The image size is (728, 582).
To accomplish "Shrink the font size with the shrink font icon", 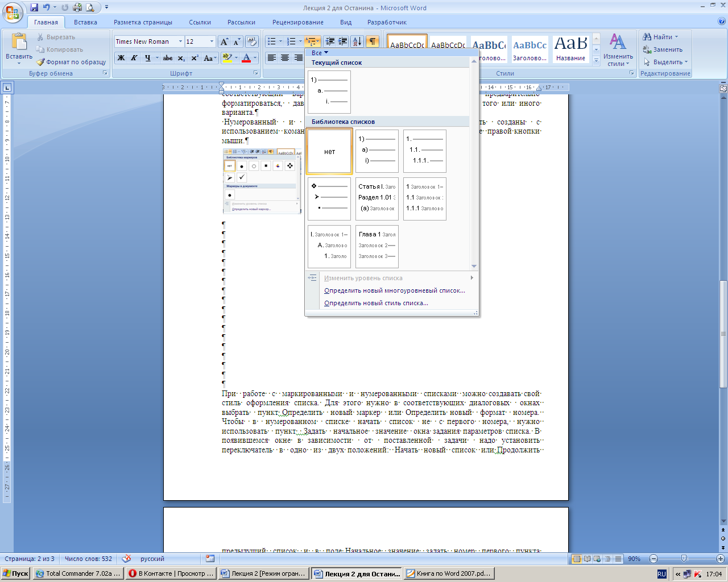I will tap(237, 41).
